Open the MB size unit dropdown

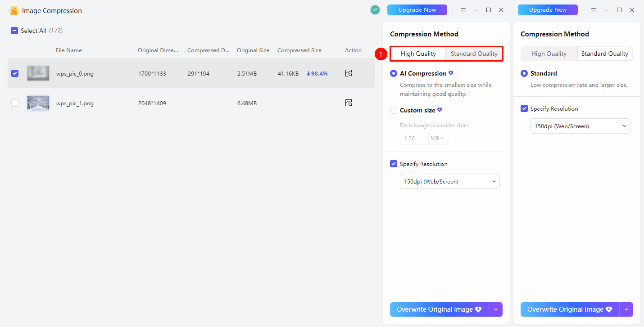coord(437,138)
